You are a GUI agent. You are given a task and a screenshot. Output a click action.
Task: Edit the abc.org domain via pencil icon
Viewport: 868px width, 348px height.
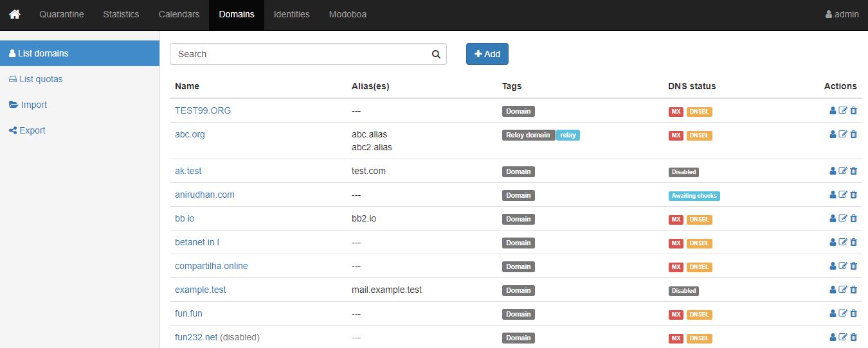pos(843,135)
